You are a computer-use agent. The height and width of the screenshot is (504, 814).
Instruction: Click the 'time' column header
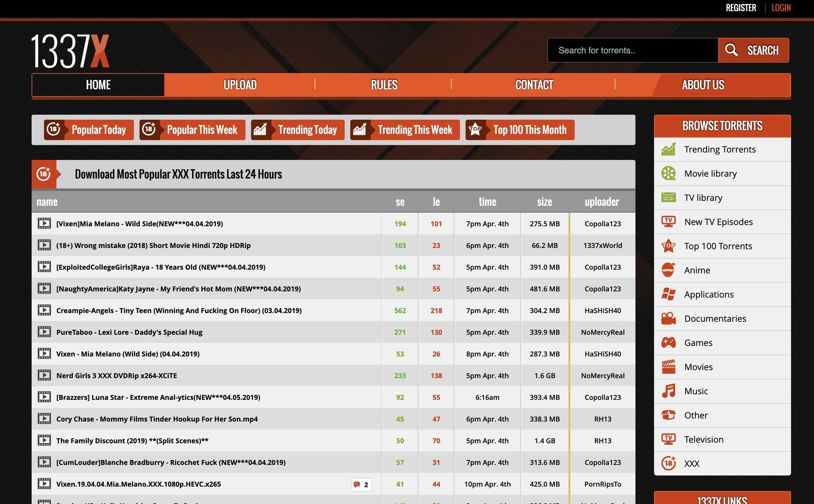tap(487, 202)
